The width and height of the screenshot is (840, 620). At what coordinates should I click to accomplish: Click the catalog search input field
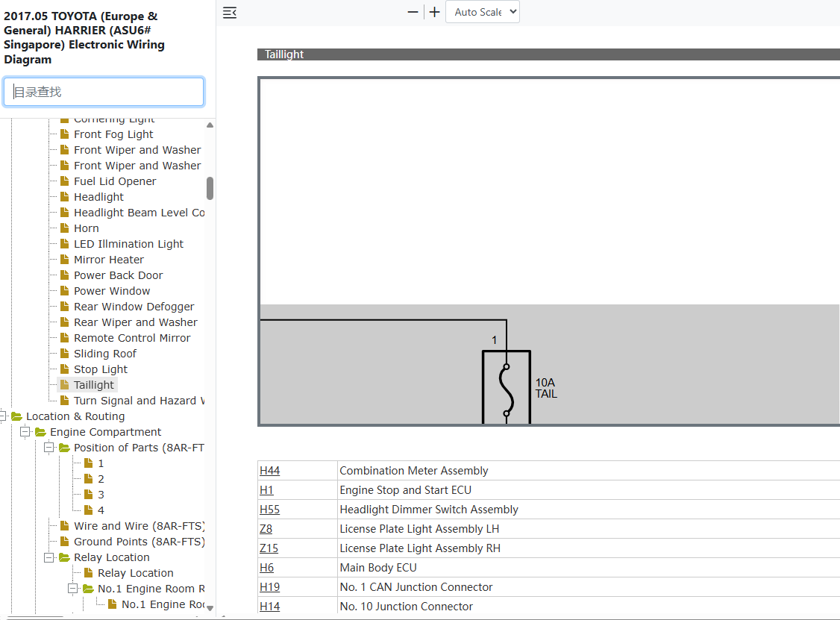pos(104,92)
